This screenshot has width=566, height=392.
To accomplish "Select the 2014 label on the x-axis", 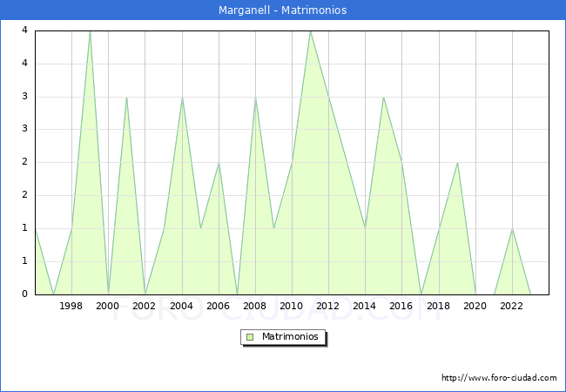I will click(x=365, y=306).
